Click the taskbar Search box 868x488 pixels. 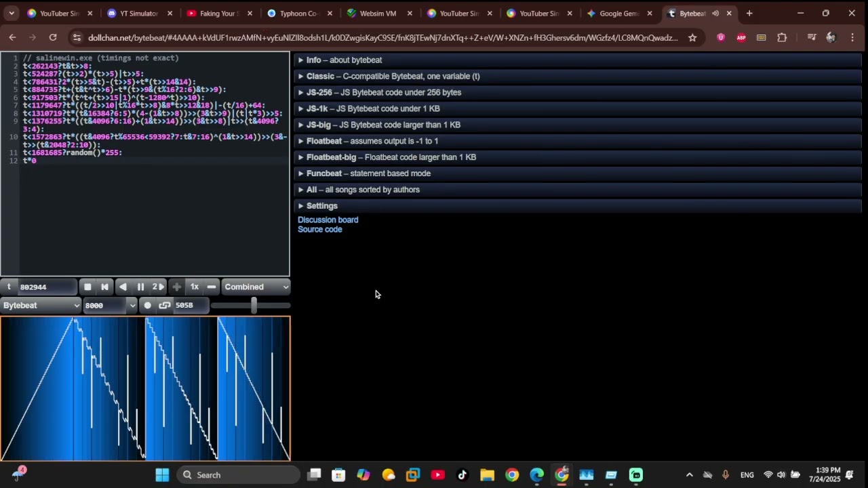coord(239,475)
